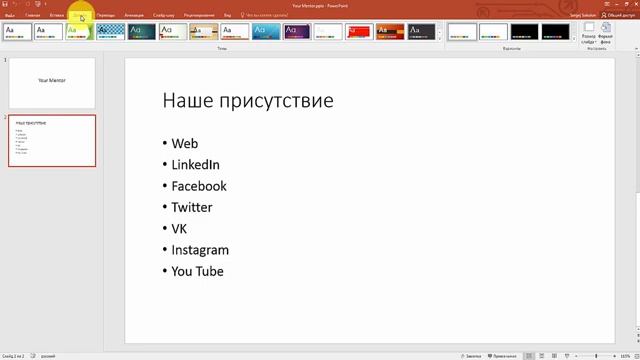
Task: Apply the white theme with orange underline
Action: tap(235, 32)
